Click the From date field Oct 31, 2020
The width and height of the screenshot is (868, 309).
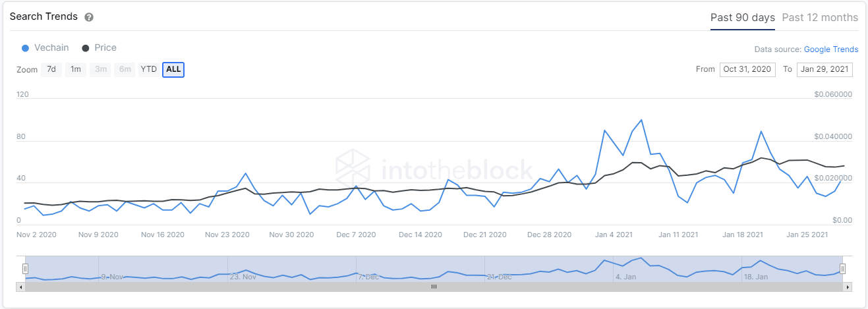[745, 69]
